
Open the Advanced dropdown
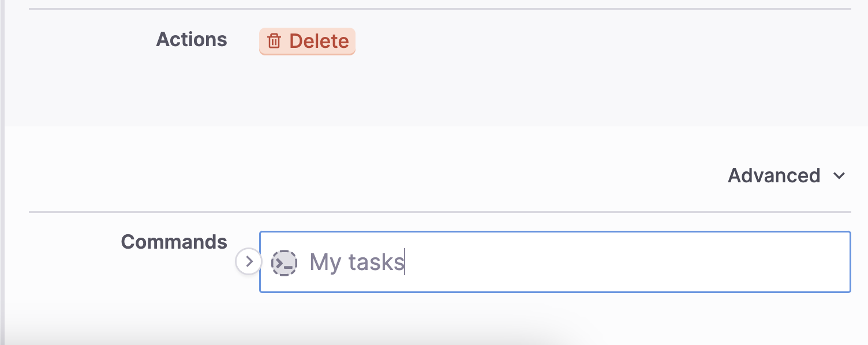[x=786, y=175]
